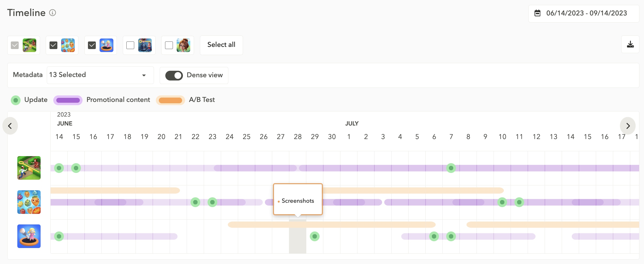Viewport: 644px width, 264px height.
Task: Turn off the Dense view toggle
Action: [x=174, y=75]
